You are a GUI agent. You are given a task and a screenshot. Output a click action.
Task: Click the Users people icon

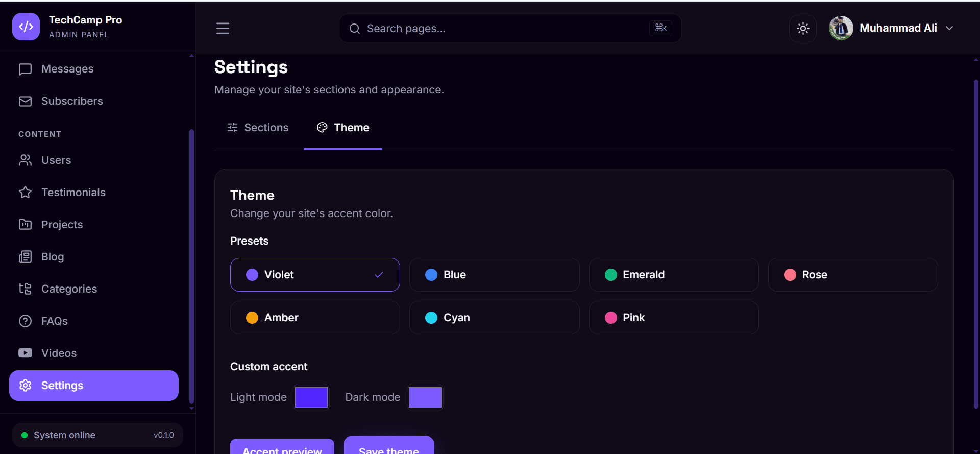(25, 160)
